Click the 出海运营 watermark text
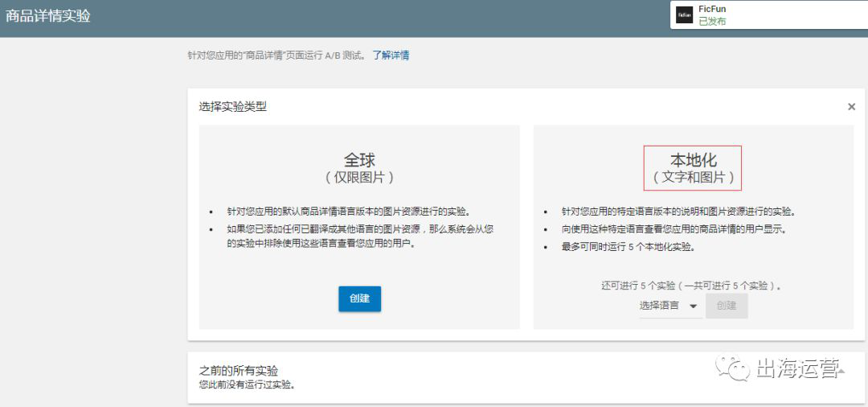This screenshot has height=407, width=868. [x=797, y=370]
